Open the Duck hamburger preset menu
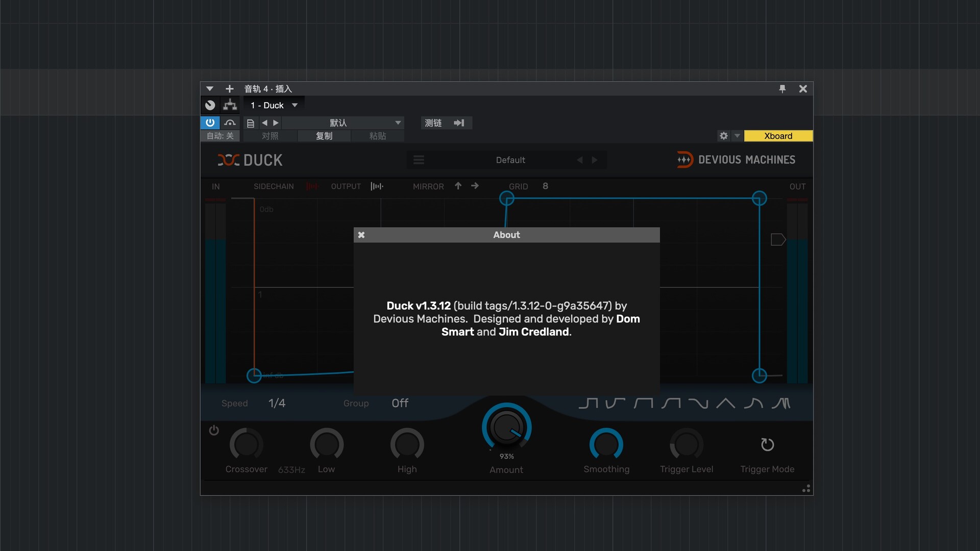 (x=419, y=160)
